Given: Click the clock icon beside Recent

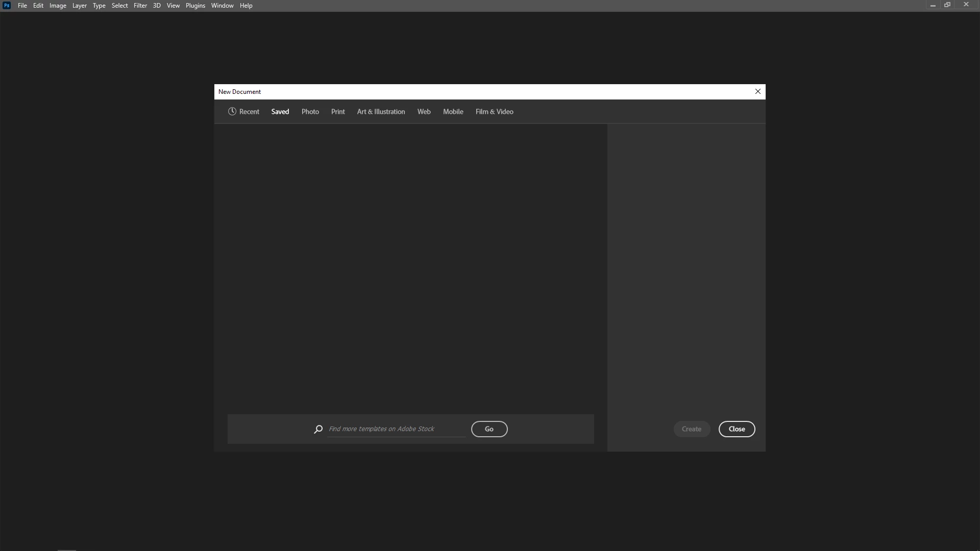Looking at the screenshot, I should pos(232,112).
